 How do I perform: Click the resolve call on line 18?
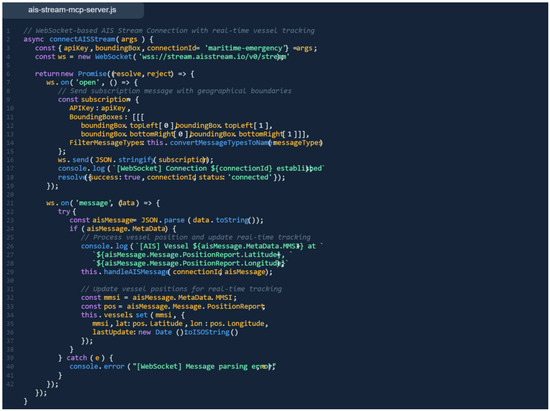pos(72,177)
